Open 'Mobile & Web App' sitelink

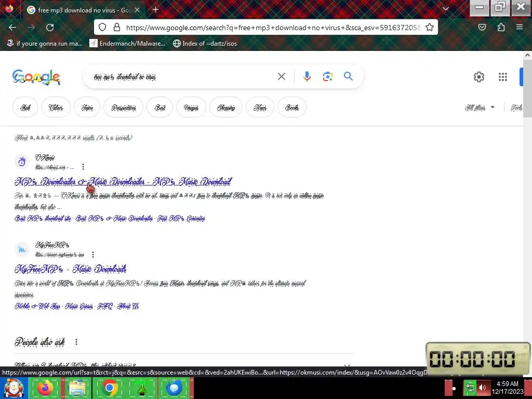(x=37, y=306)
